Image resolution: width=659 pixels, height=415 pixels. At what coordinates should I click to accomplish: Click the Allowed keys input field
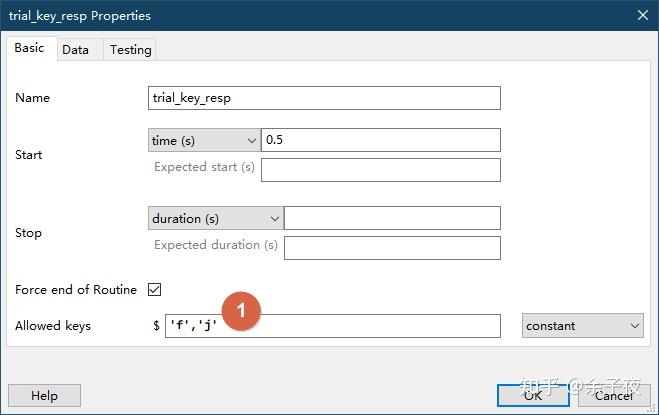tap(380, 326)
